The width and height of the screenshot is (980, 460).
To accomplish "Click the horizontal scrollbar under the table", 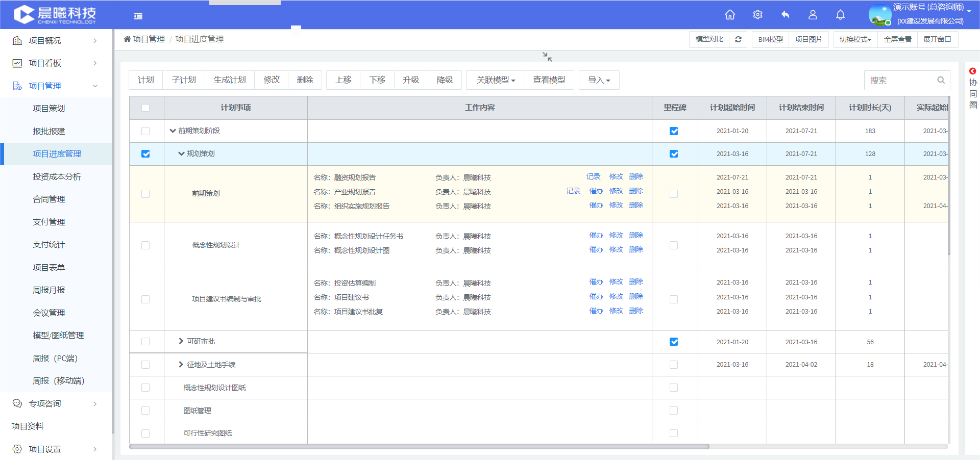I will pos(419,447).
